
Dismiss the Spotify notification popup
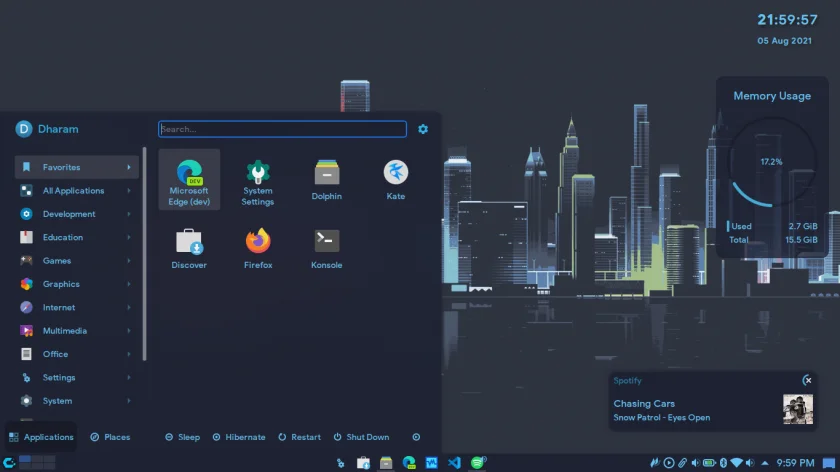pos(808,380)
